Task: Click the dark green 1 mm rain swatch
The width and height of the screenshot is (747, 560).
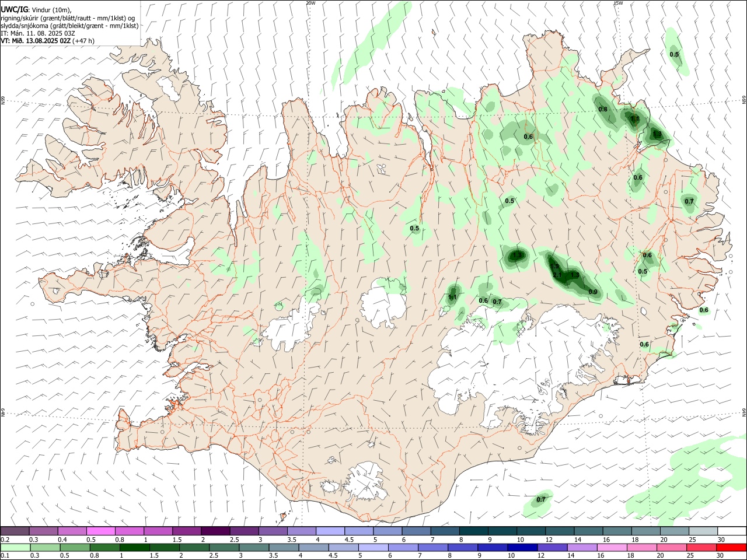Action: click(x=134, y=548)
